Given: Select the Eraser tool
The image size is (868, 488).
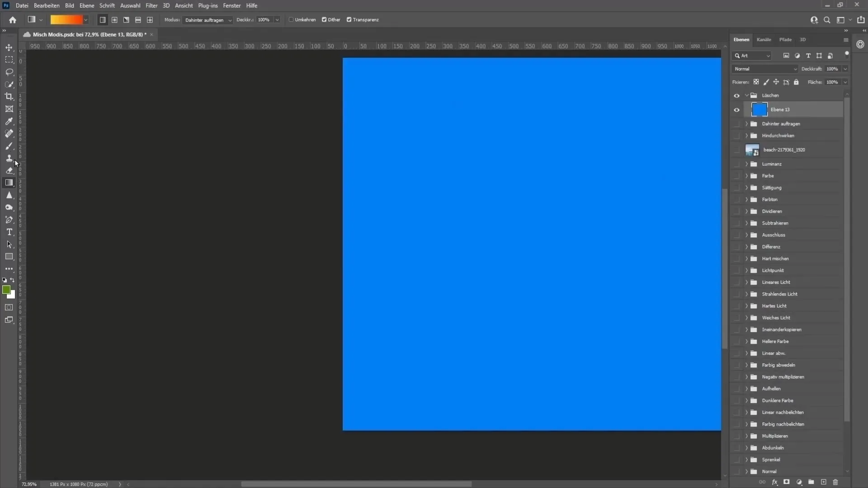Looking at the screenshot, I should pos(8,170).
